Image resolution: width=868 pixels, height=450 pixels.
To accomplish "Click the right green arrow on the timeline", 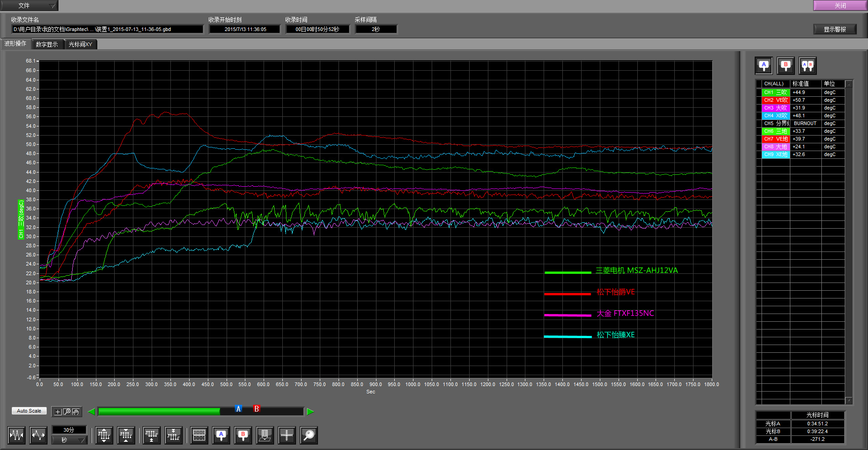I will tap(311, 412).
